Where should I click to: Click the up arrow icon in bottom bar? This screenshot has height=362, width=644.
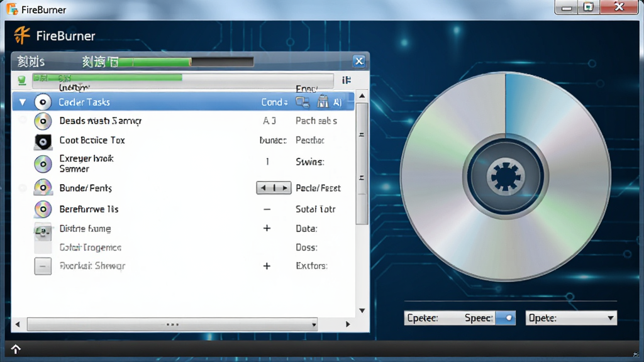click(16, 349)
